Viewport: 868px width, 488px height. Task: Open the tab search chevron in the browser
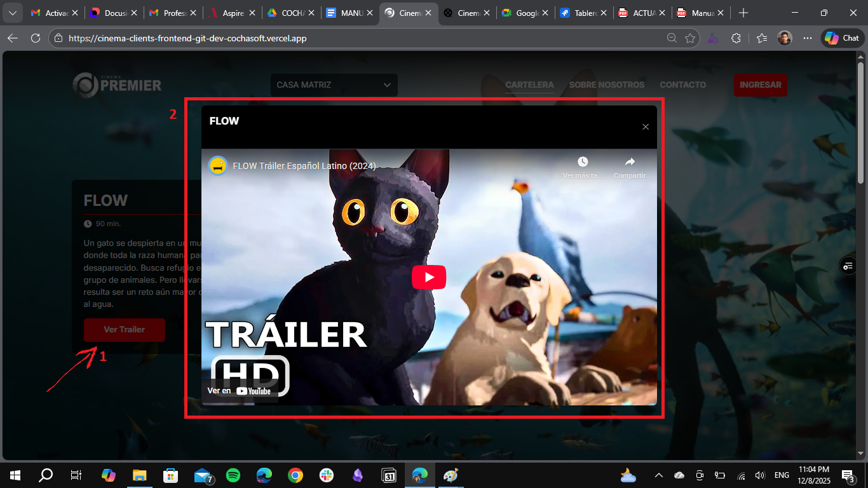tap(12, 12)
